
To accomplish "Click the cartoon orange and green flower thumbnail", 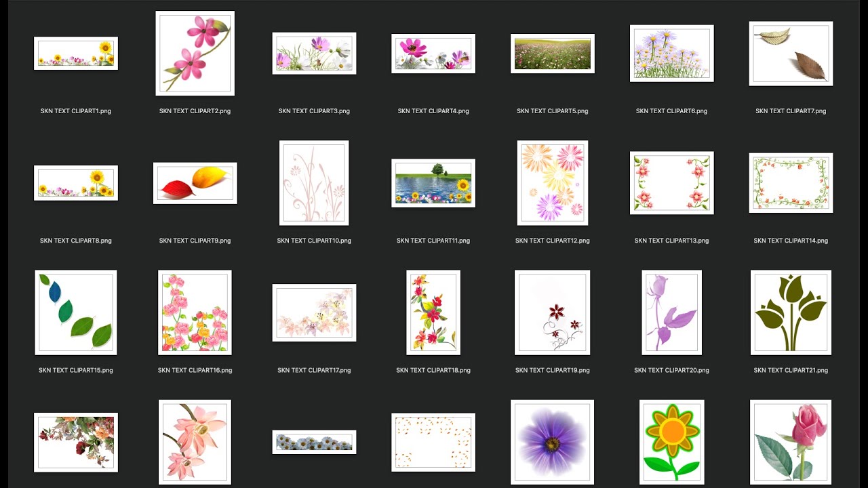I will (x=672, y=443).
